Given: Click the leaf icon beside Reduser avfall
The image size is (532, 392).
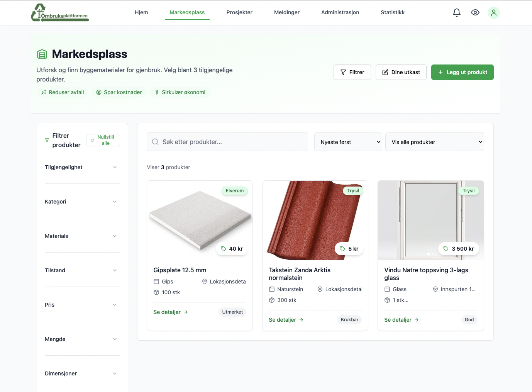Looking at the screenshot, I should (x=44, y=92).
